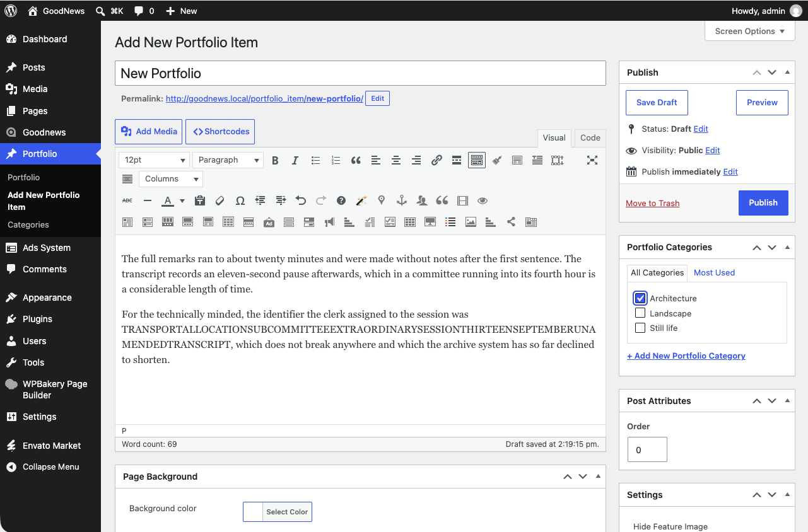Pick text color with the A icon
The image size is (808, 532).
[x=168, y=201]
